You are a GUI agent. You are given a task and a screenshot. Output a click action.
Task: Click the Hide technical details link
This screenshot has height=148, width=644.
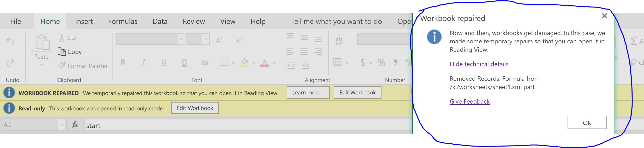(x=479, y=64)
